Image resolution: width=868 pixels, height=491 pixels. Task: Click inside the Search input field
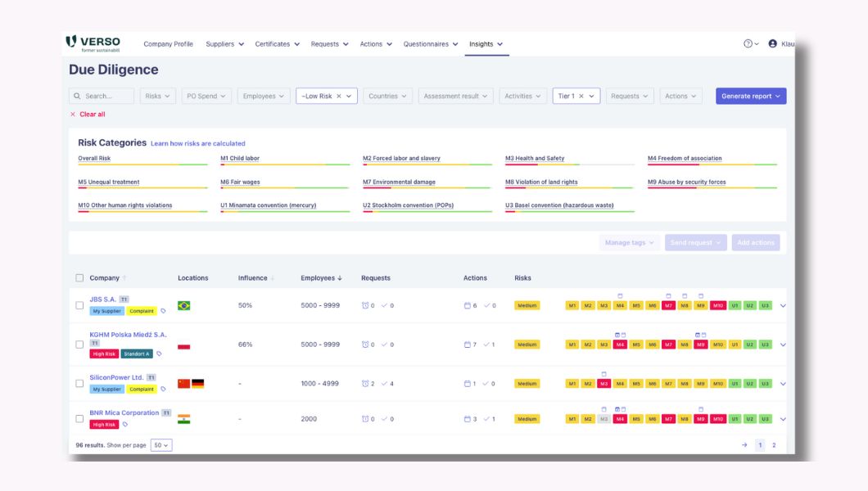tap(105, 95)
